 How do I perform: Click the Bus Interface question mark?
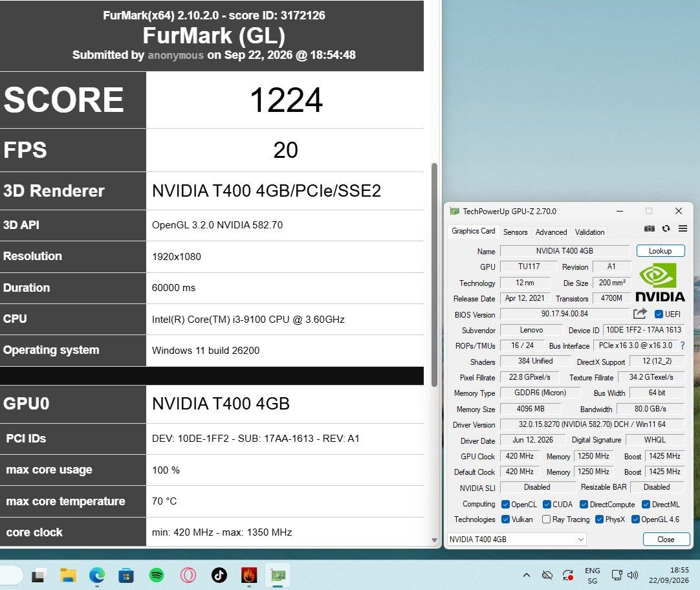pyautogui.click(x=682, y=345)
